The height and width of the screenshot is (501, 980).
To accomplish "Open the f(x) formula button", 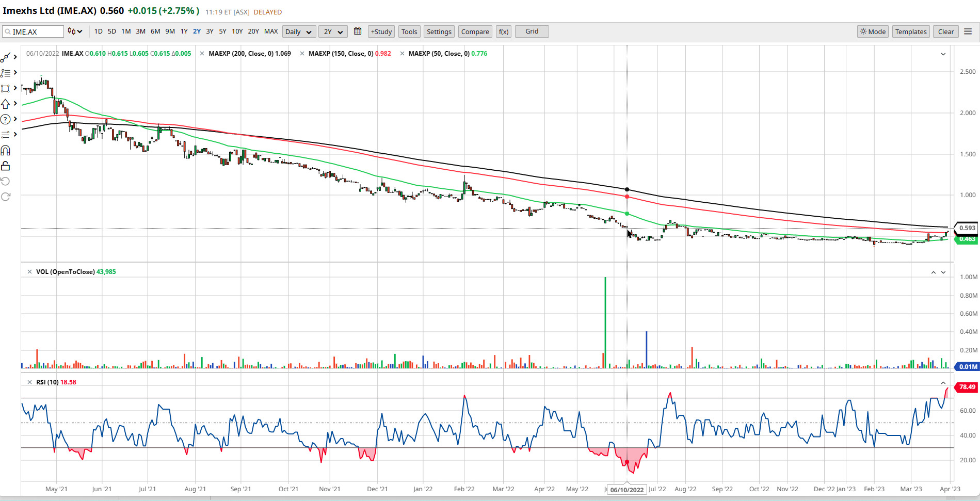I will pyautogui.click(x=504, y=32).
